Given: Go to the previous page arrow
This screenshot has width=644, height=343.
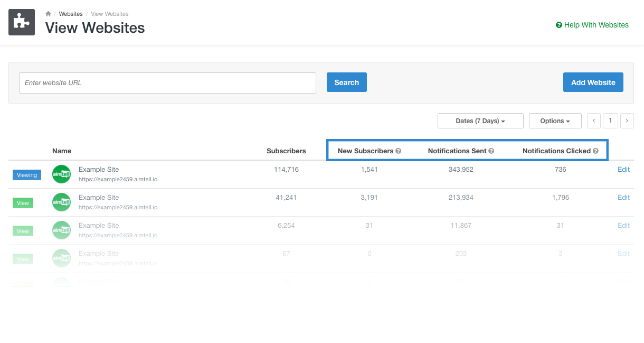Looking at the screenshot, I should pos(594,121).
